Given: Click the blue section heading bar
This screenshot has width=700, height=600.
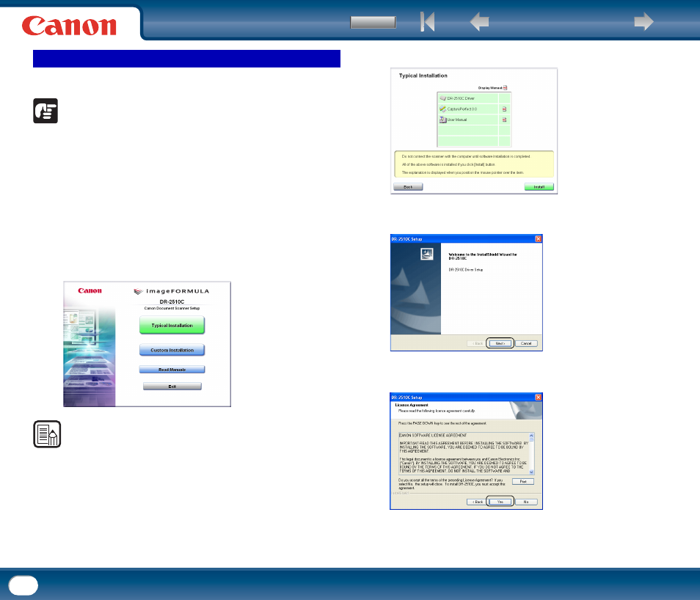Looking at the screenshot, I should pos(186,59).
